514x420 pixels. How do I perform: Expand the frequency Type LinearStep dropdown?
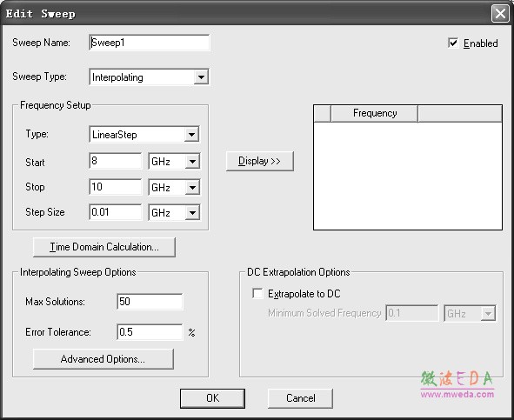point(191,135)
